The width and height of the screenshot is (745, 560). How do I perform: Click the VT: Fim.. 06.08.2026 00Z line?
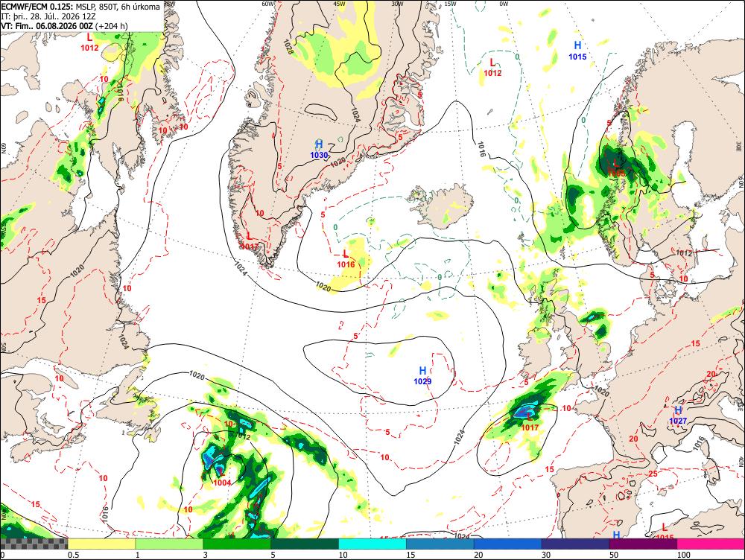coord(65,26)
